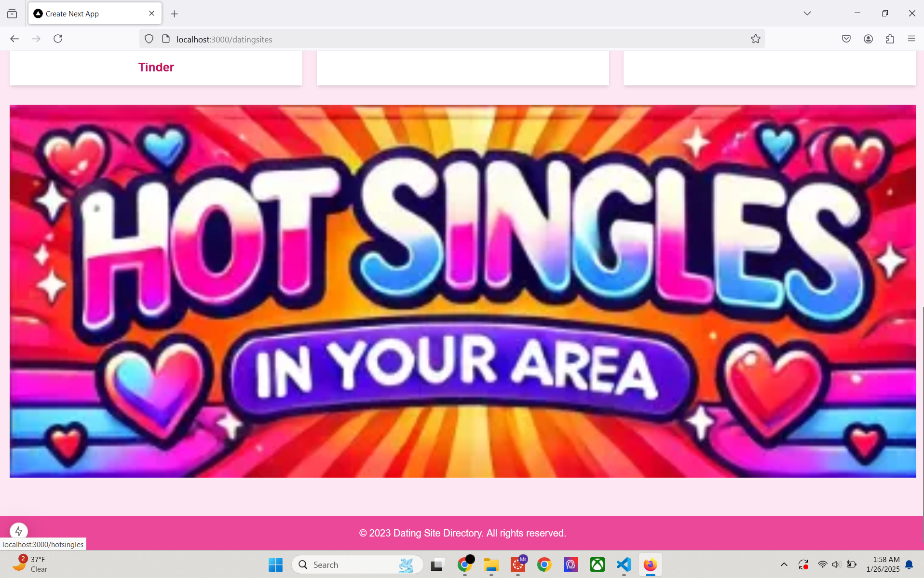Open the sync status tray icon

(803, 564)
